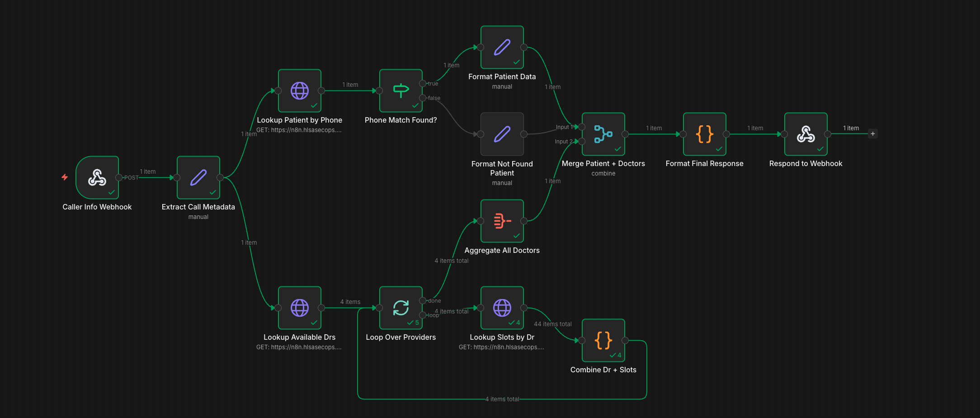Click the Format Final Response label
980x418 pixels.
(704, 163)
